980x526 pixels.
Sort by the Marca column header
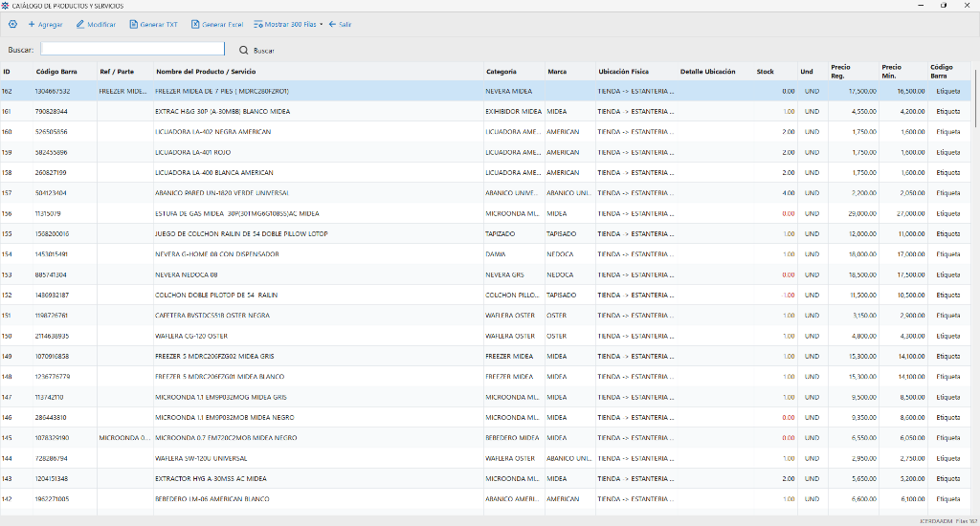click(557, 71)
